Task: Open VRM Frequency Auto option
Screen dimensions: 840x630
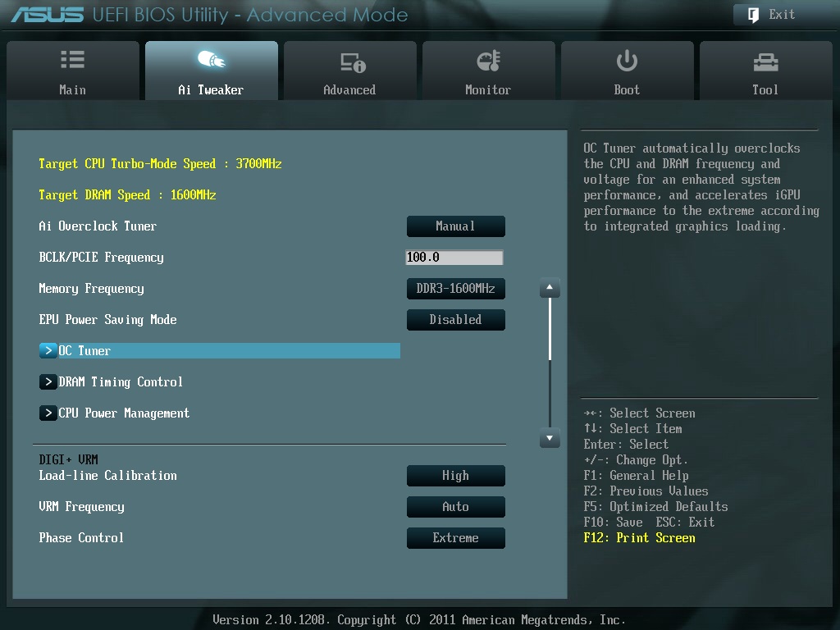Action: tap(455, 507)
